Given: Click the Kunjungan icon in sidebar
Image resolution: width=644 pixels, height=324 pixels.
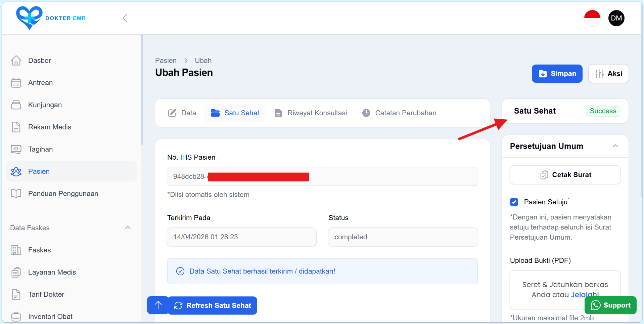Looking at the screenshot, I should (16, 105).
